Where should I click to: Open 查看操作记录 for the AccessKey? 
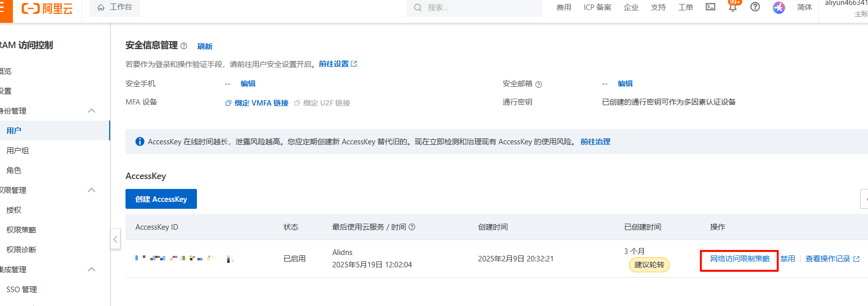[833, 259]
